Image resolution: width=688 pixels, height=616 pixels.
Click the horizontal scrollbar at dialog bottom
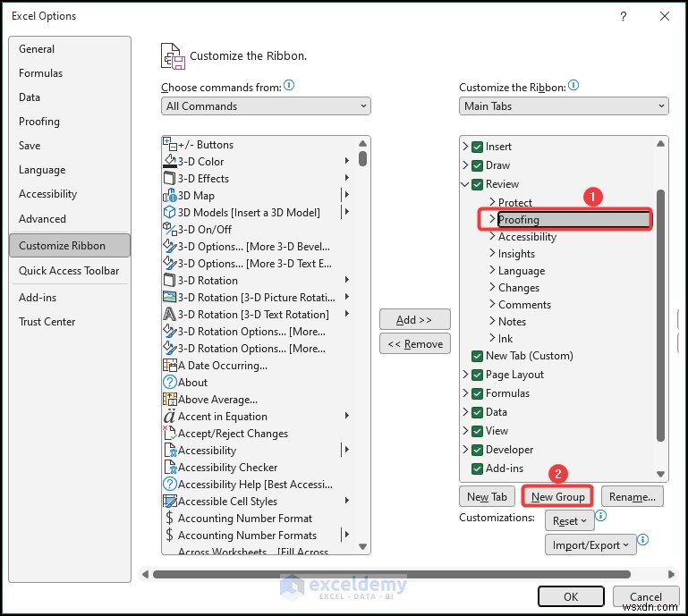tap(391, 574)
